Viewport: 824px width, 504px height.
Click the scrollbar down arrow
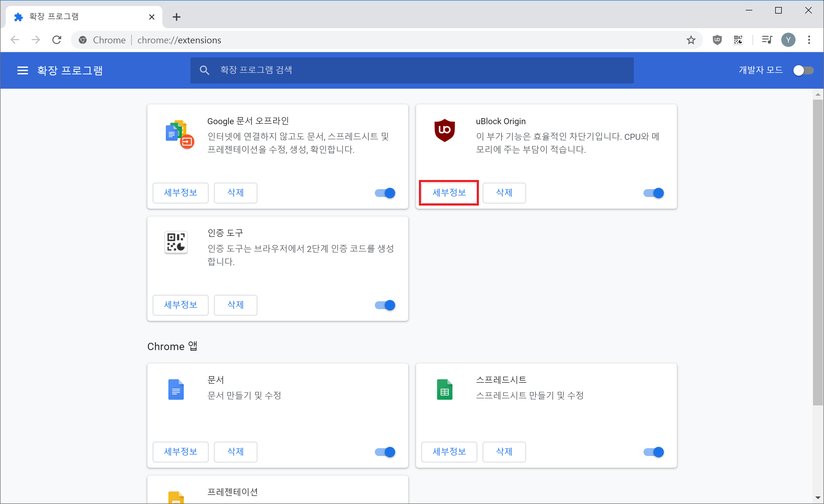point(818,498)
